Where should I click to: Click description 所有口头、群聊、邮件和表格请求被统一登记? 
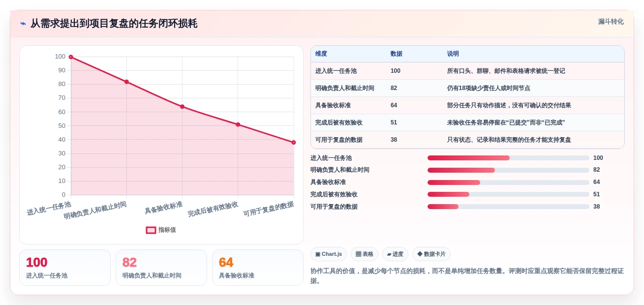click(x=506, y=71)
